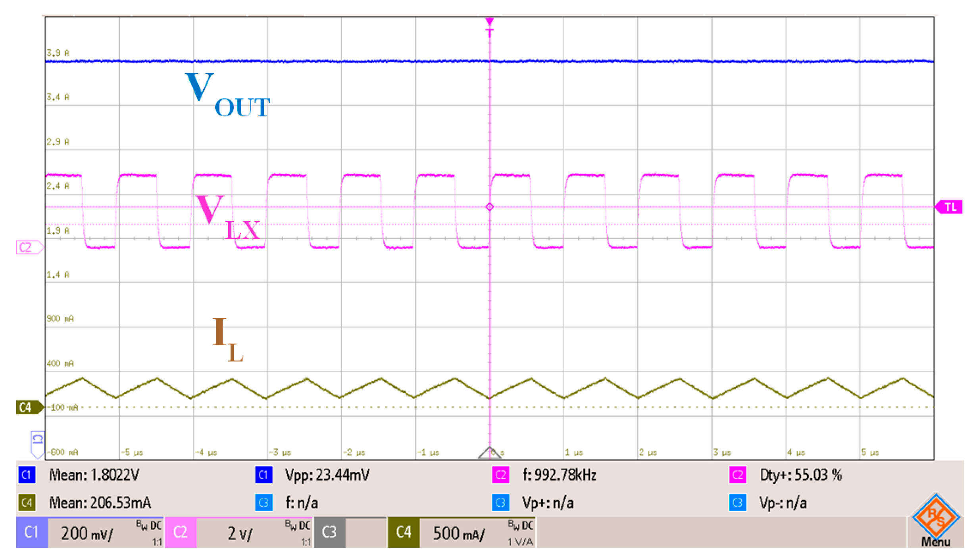
Task: Click the C1 Mean measurement badge
Action: point(27,475)
